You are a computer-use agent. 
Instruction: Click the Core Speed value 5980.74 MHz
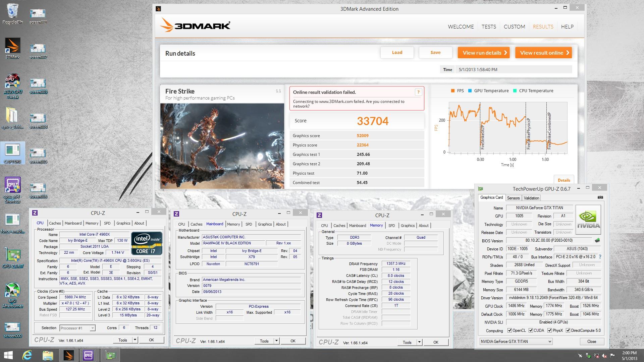click(x=75, y=297)
